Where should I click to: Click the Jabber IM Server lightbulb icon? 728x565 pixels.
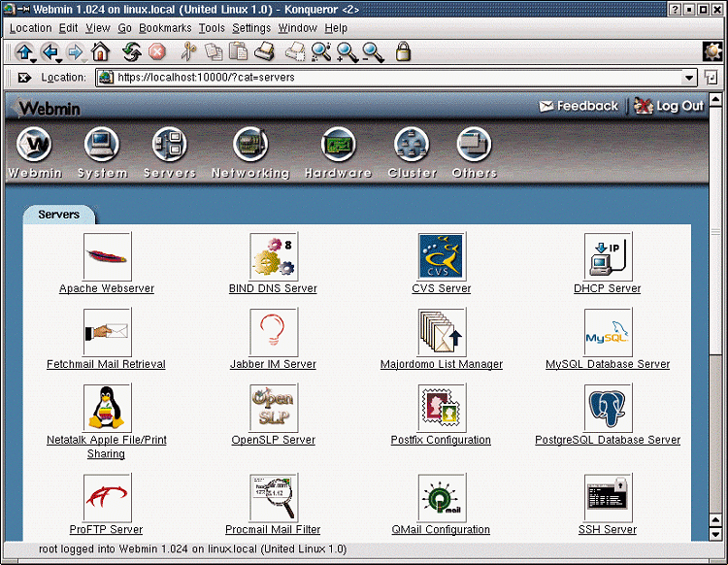tap(274, 332)
